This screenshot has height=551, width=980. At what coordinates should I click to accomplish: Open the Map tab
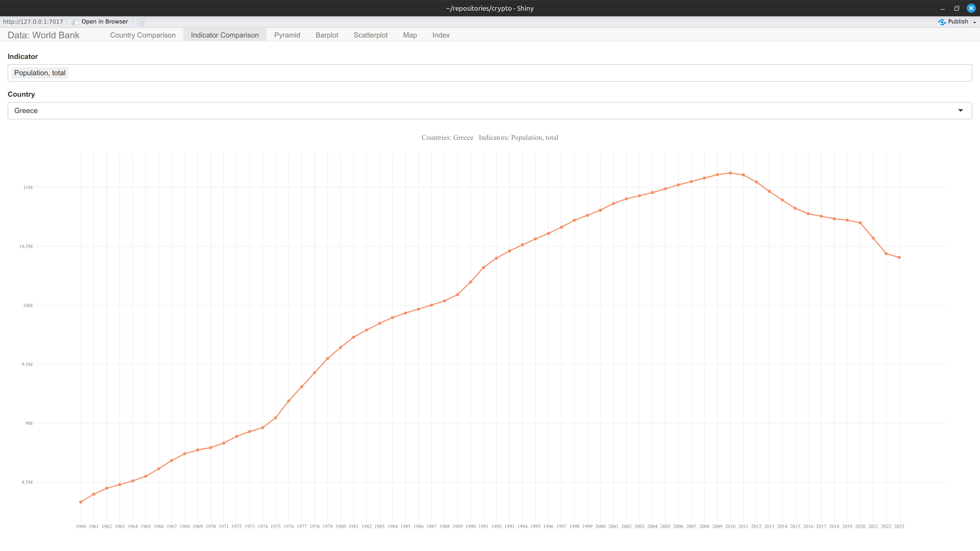(x=410, y=35)
